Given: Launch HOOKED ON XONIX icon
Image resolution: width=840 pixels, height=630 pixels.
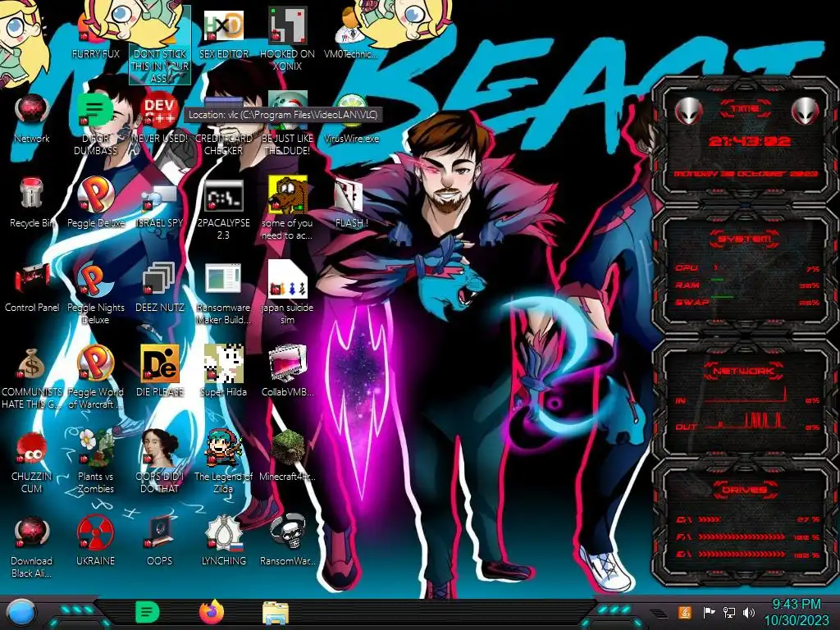Looking at the screenshot, I should [x=287, y=39].
